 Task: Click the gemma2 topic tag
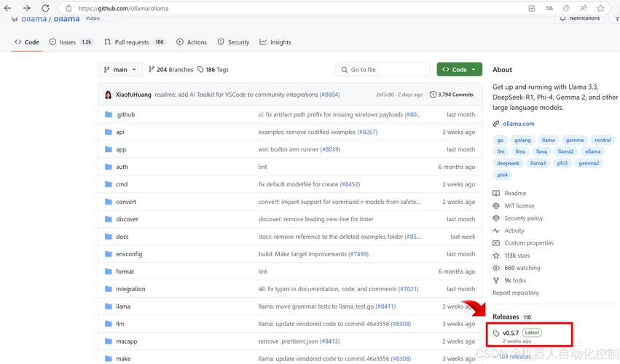point(589,163)
